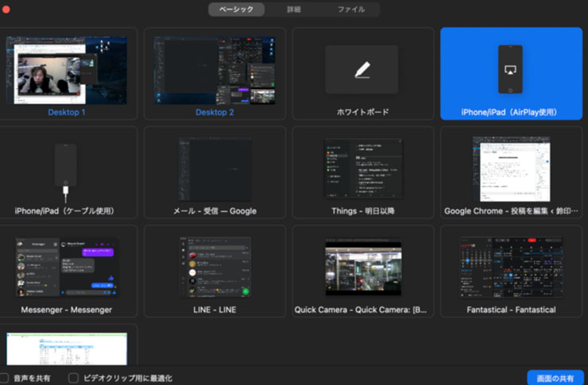Click the 画面の共有 button

coord(555,378)
